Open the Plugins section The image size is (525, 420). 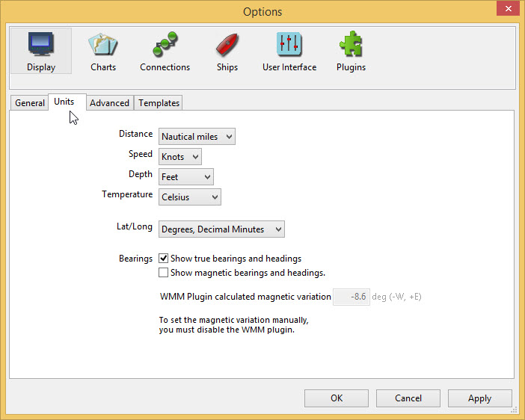pyautogui.click(x=351, y=51)
